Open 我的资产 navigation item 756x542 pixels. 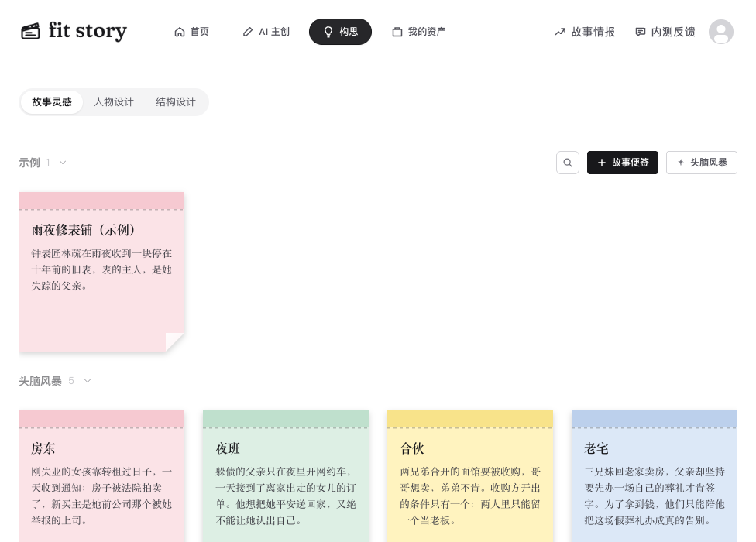coord(419,32)
